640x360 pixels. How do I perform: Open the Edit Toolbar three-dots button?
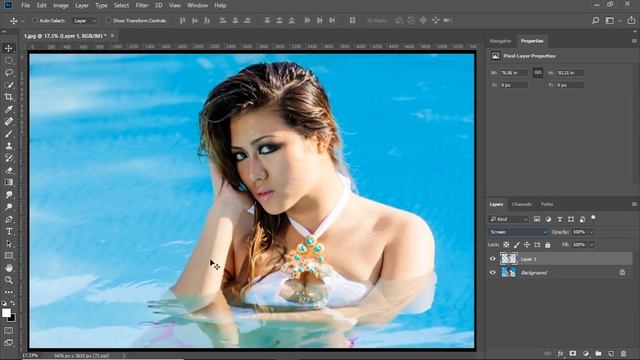coord(9,292)
